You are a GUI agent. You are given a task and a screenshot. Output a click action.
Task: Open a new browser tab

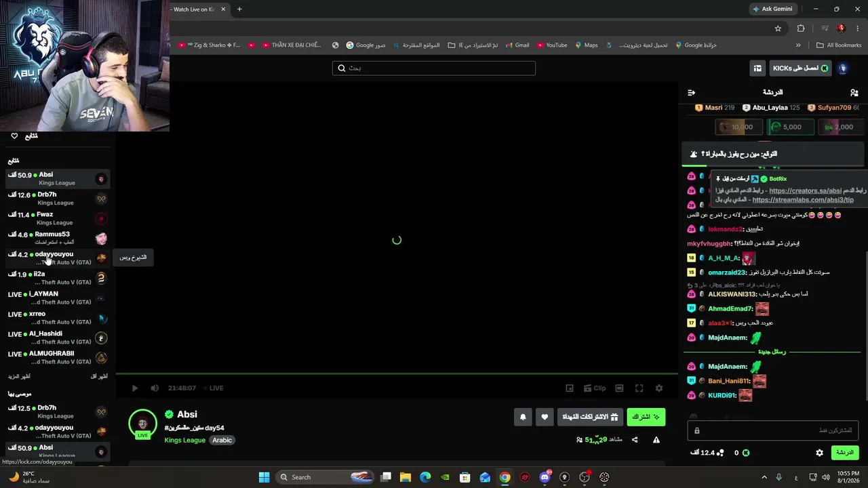point(239,9)
